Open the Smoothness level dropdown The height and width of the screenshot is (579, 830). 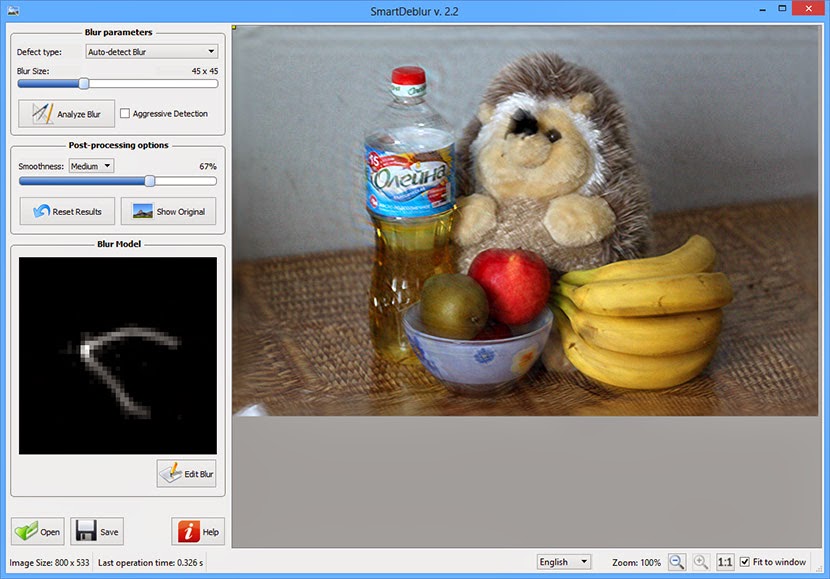pos(91,166)
